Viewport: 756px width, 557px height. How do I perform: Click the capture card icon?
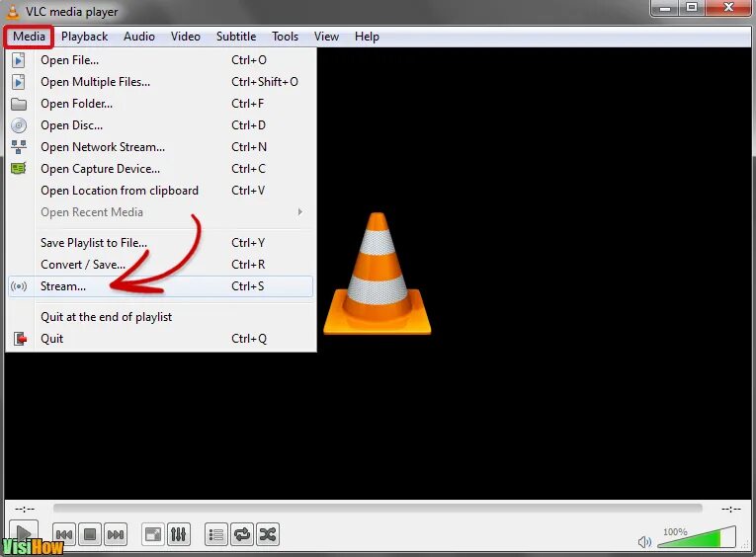pos(19,169)
